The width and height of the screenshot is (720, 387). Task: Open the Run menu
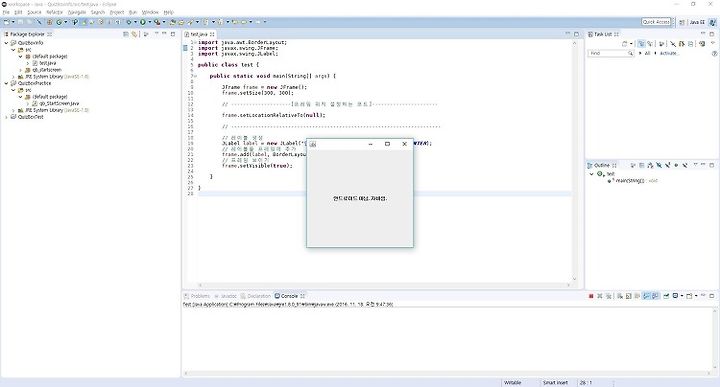tap(133, 12)
